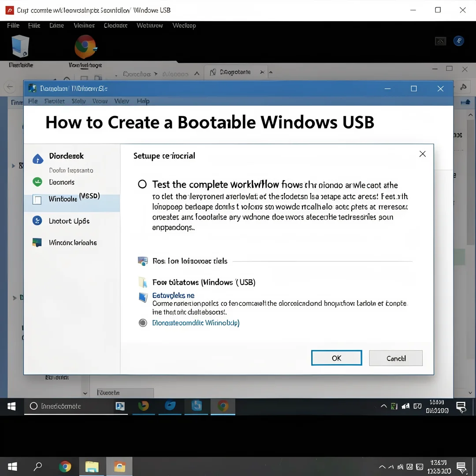Open the Fleotlet menu in the blue window

pos(54,101)
